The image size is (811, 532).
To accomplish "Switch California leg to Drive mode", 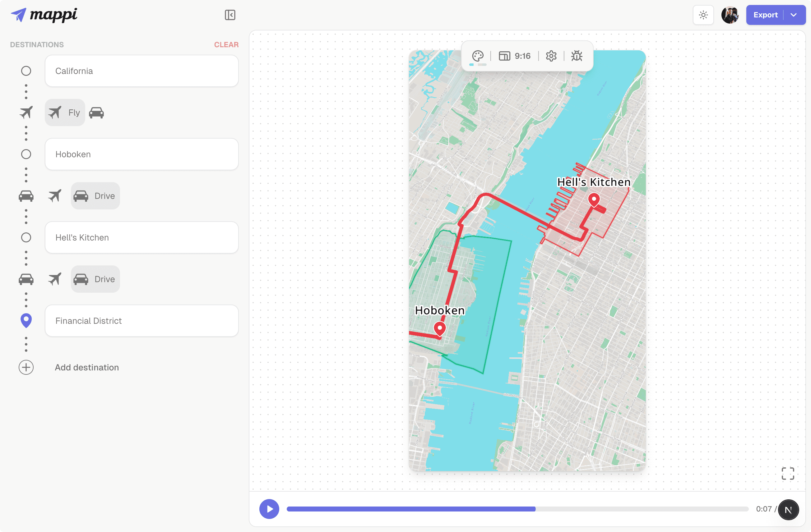I will (x=96, y=112).
